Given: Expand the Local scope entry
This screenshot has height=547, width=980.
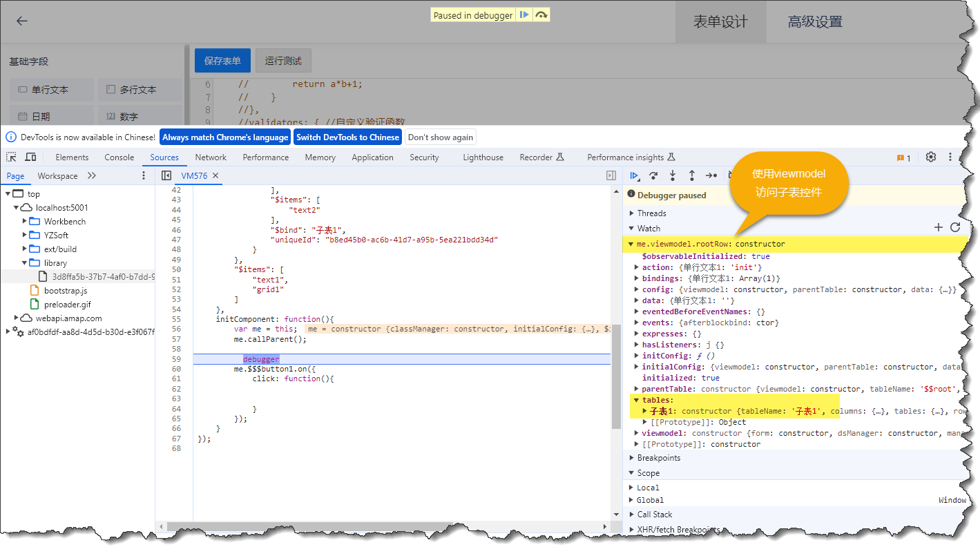Looking at the screenshot, I should (x=631, y=488).
